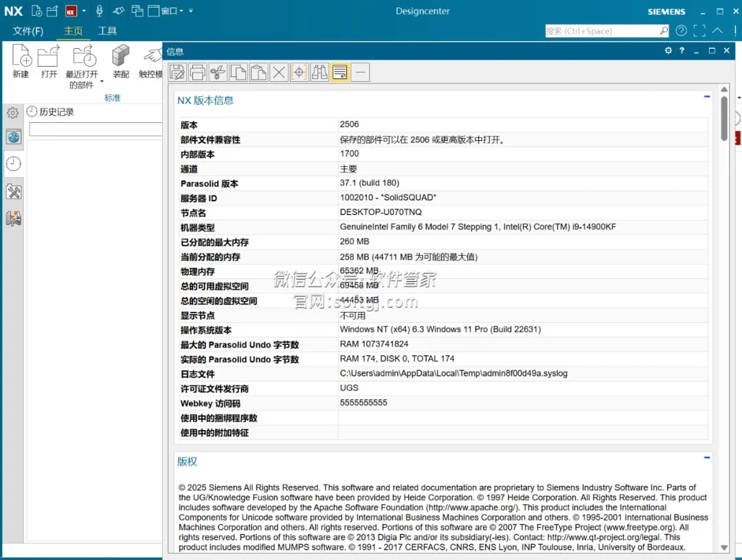Open the history clock tab in sidebar
The height and width of the screenshot is (560, 742).
coord(13,164)
